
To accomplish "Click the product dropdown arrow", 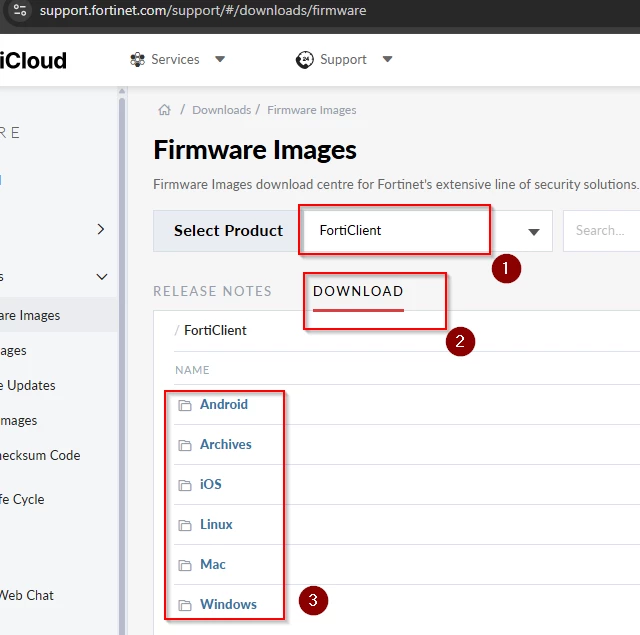I will click(534, 232).
